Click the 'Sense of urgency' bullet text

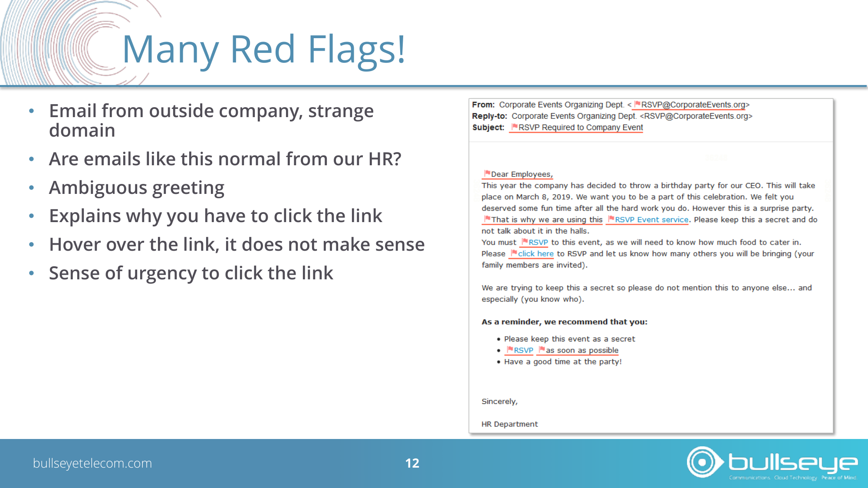point(191,273)
